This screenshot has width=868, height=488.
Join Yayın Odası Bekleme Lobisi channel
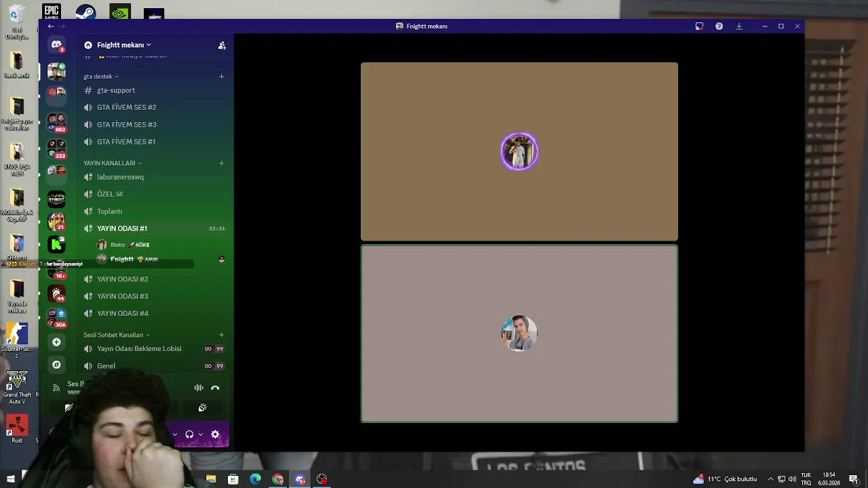tap(154, 348)
